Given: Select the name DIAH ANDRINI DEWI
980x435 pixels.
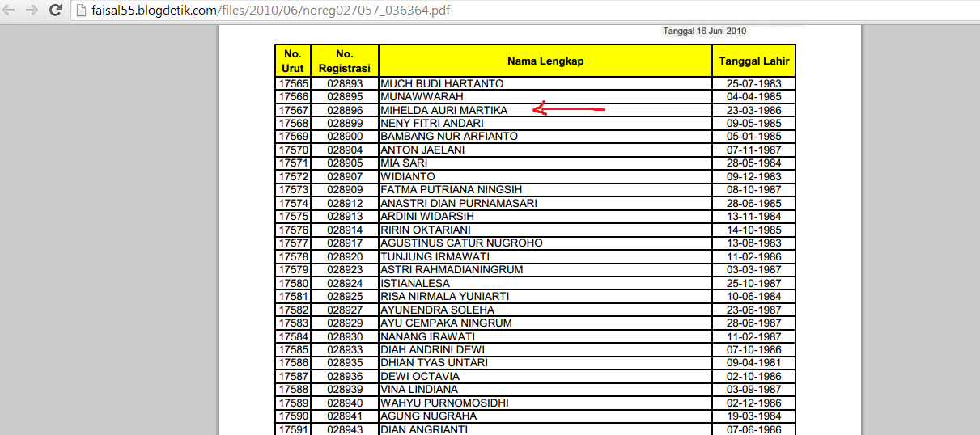Looking at the screenshot, I should point(432,349).
